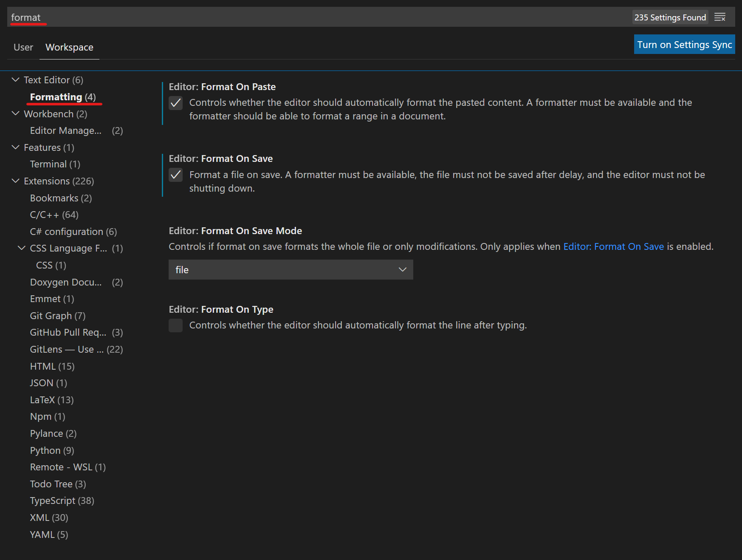The width and height of the screenshot is (742, 560).
Task: Collapse the Text Editor tree section
Action: click(x=16, y=80)
